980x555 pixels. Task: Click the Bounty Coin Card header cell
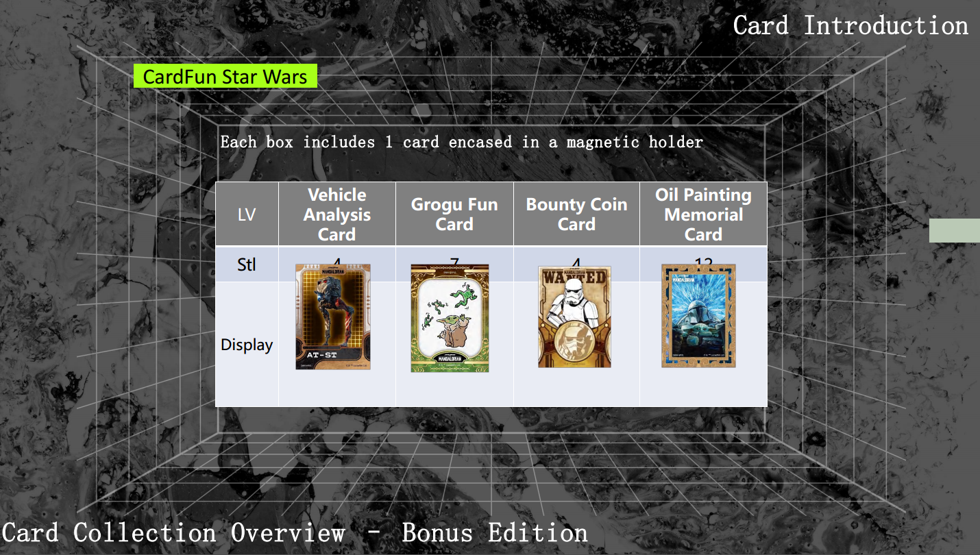(x=576, y=214)
